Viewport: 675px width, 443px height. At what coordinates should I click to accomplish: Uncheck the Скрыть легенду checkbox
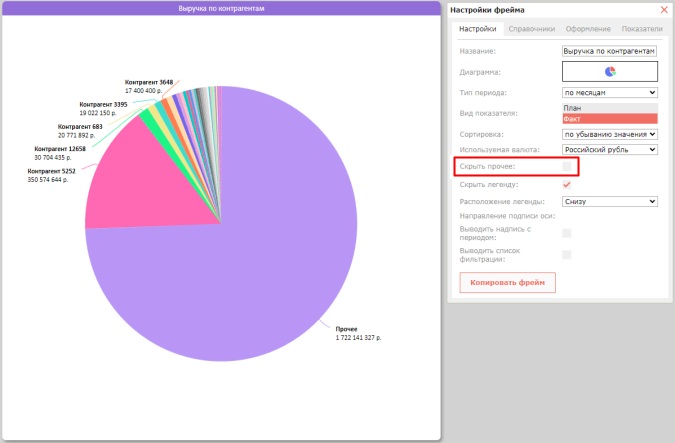[x=567, y=184]
